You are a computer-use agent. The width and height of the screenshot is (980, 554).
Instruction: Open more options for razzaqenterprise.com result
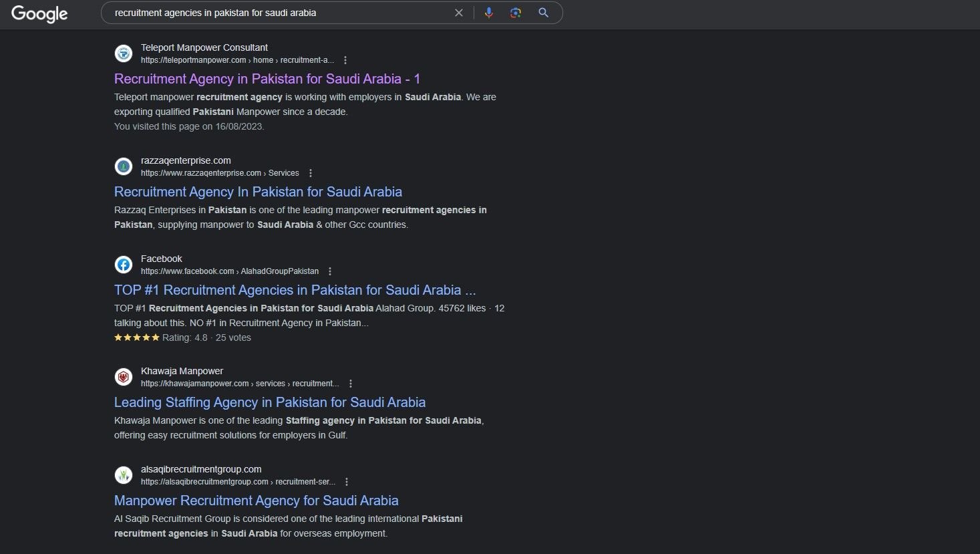(x=311, y=173)
